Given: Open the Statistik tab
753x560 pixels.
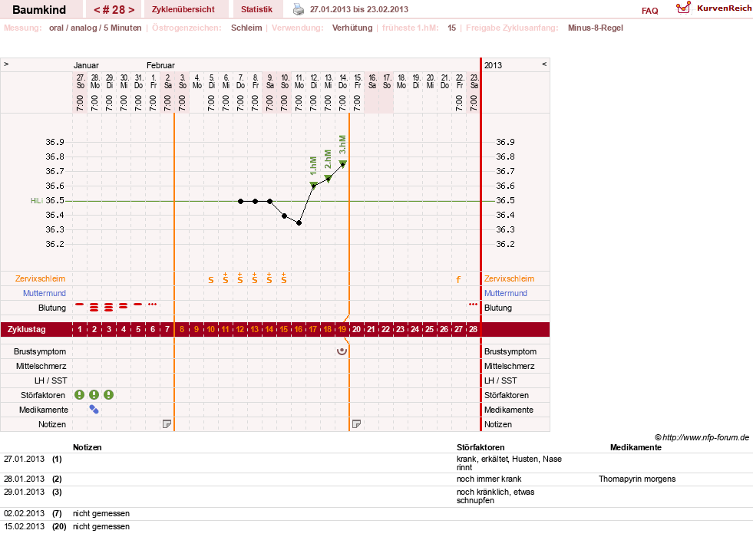Looking at the screenshot, I should [256, 9].
